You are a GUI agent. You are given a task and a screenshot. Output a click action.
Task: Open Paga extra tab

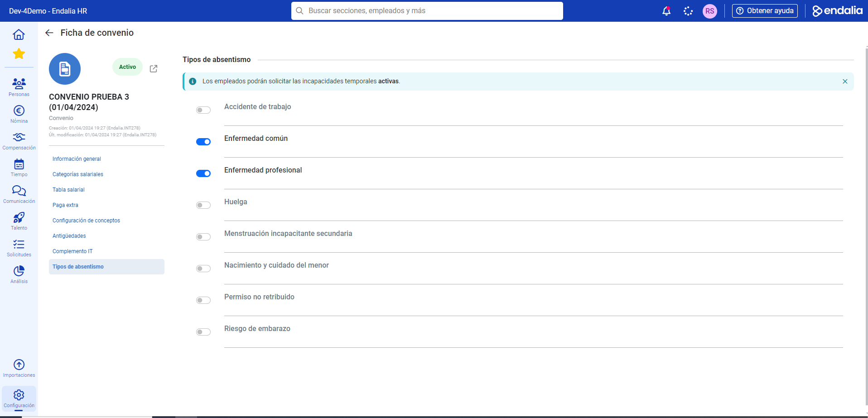coord(106,205)
